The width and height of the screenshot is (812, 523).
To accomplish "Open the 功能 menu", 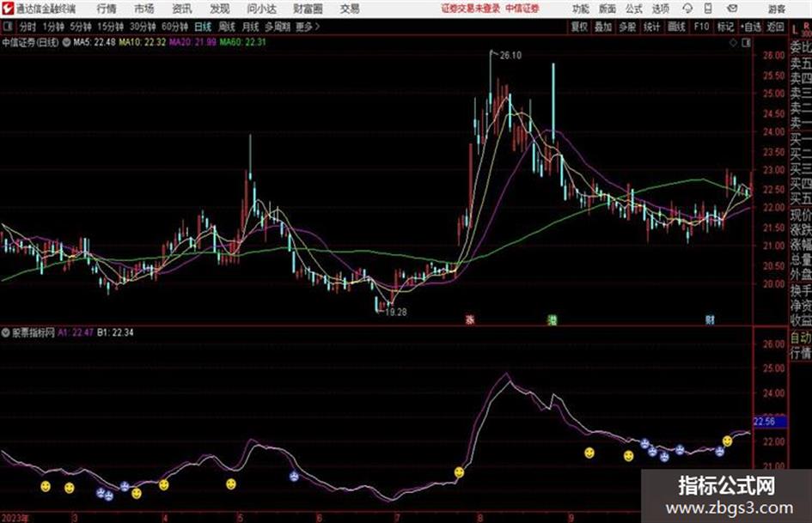I will coord(581,9).
